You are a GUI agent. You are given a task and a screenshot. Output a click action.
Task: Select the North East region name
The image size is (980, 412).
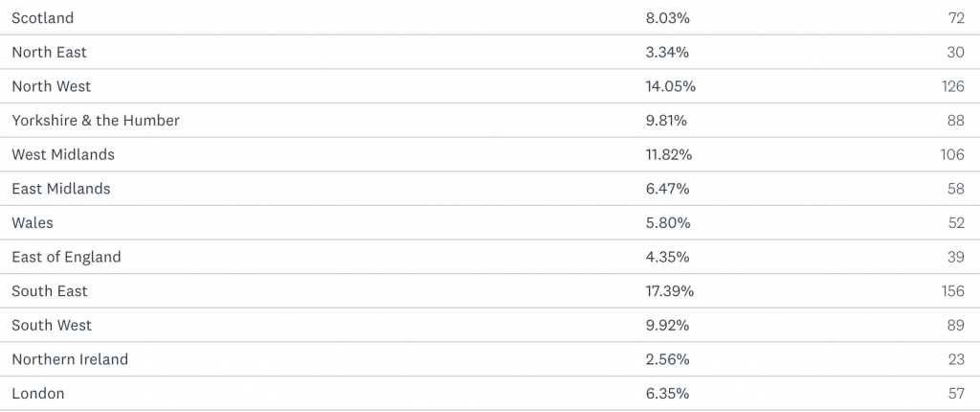tap(50, 53)
